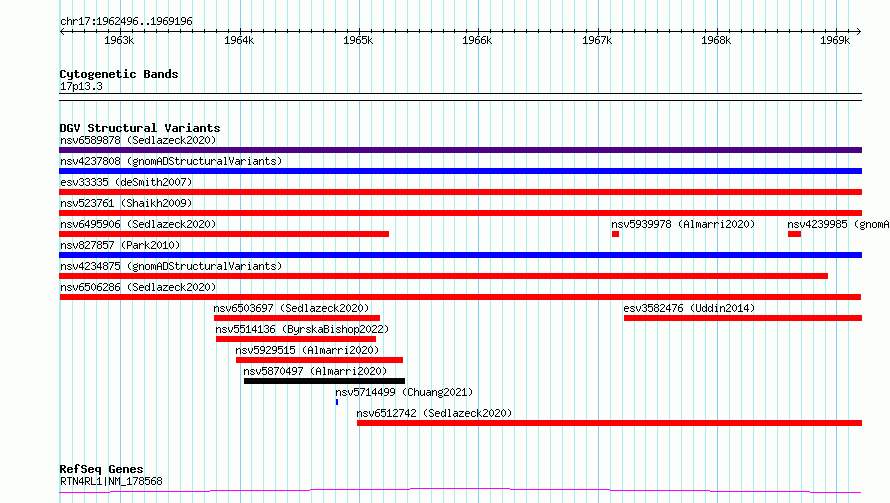The width and height of the screenshot is (890, 503).
Task: Click the Cytogenetic Bands track title
Action: point(119,74)
